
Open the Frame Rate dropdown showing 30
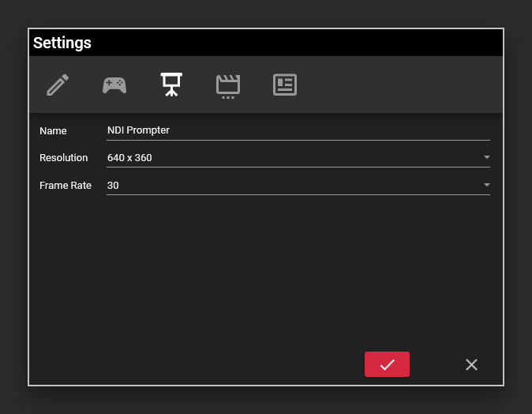(292, 186)
